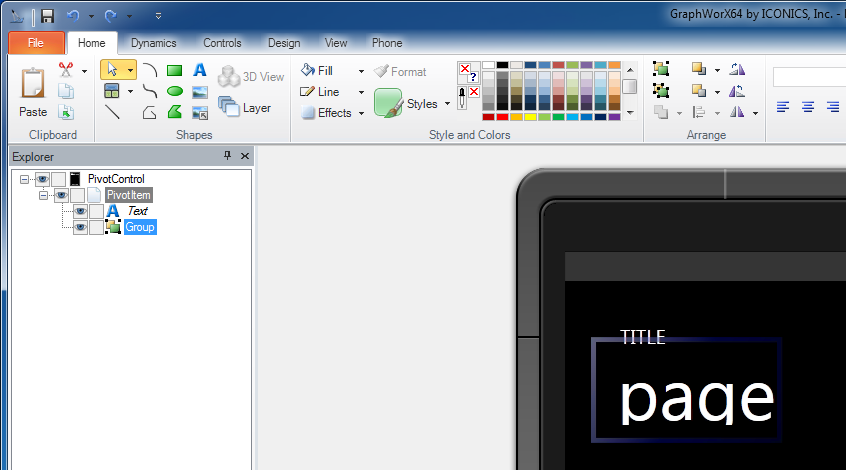This screenshot has width=846, height=470.
Task: Click the align text center icon
Action: click(x=807, y=107)
